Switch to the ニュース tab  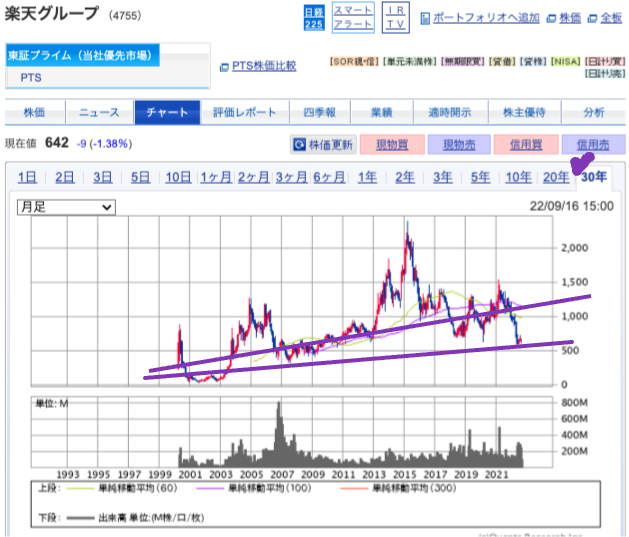click(x=99, y=113)
